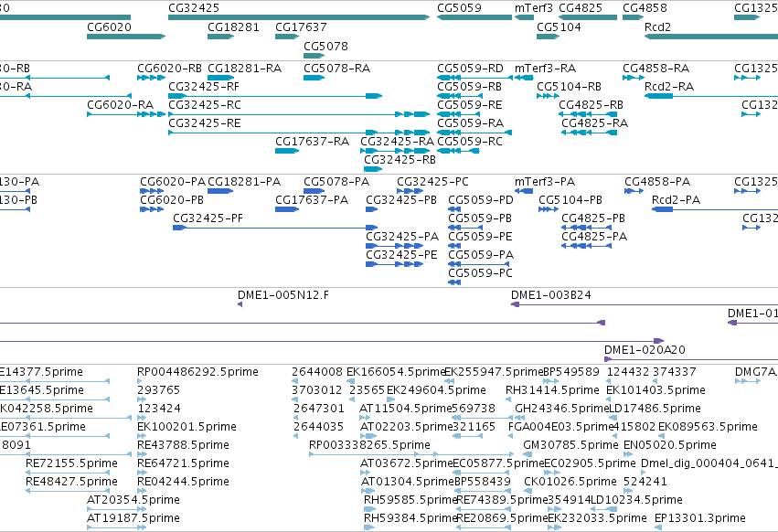
Task: Click EST RE43788.5prime
Action: (x=183, y=444)
